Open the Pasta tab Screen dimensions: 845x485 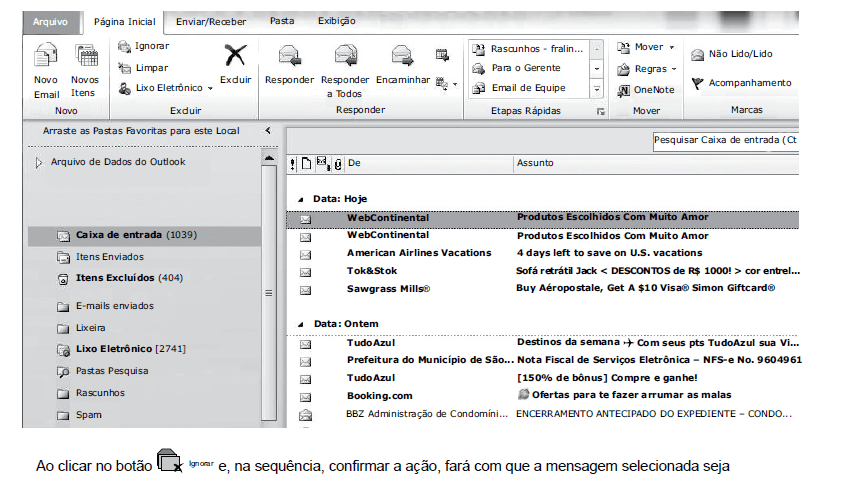282,21
